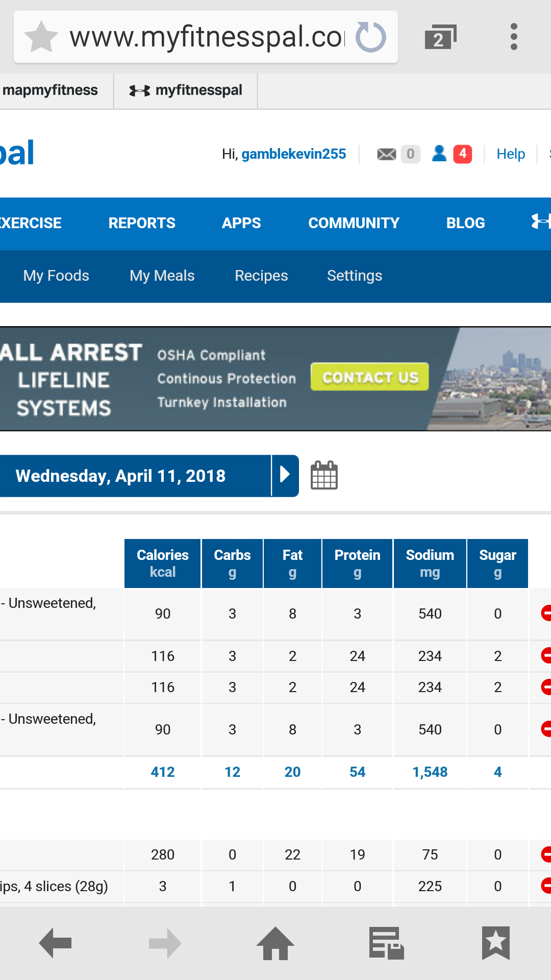Open the Reports menu
551x980 pixels.
coord(142,223)
